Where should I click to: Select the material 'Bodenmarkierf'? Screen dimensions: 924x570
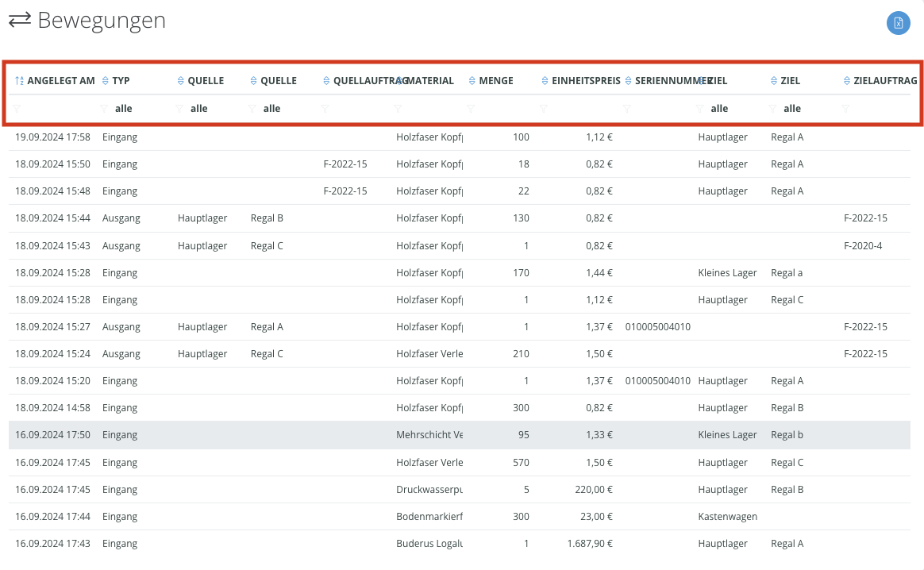click(x=429, y=517)
